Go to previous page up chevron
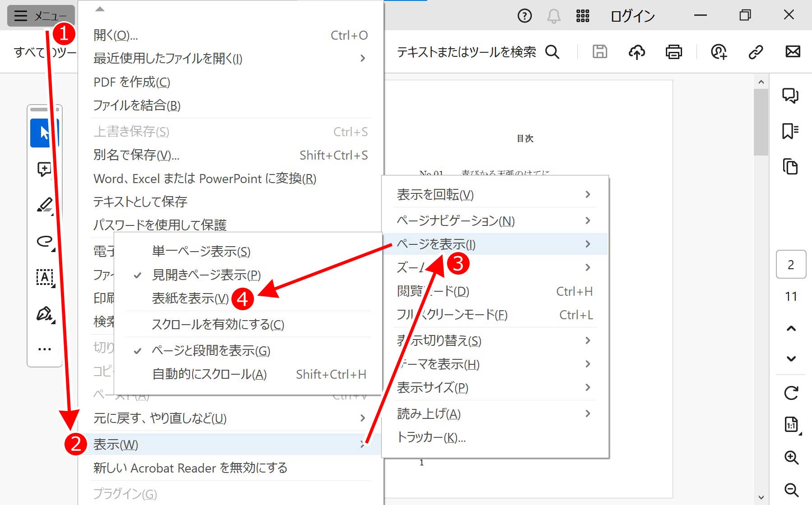The image size is (812, 505). [791, 328]
